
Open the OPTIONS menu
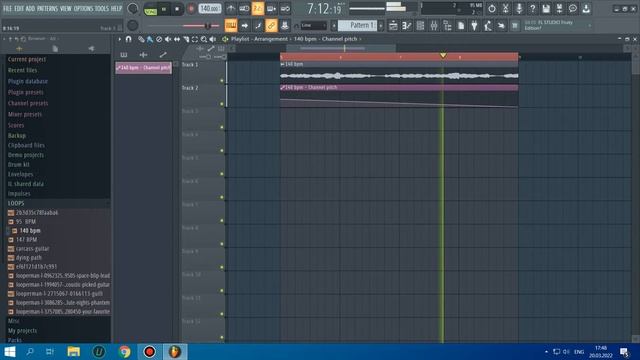coord(83,9)
